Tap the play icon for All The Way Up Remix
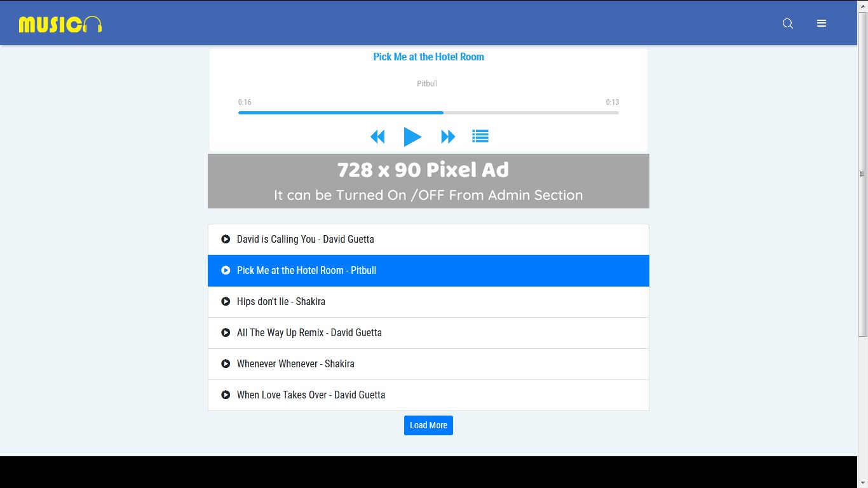868x488 pixels. (226, 332)
